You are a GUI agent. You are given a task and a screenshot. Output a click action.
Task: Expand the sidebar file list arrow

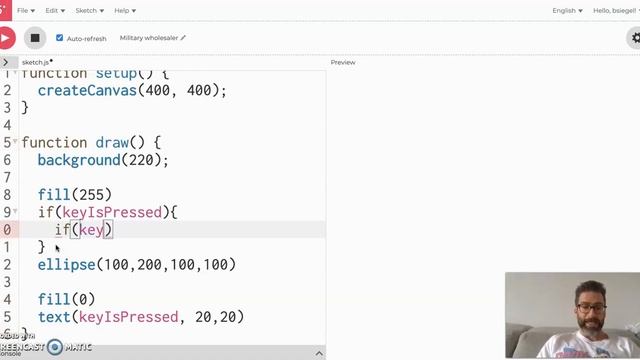(6, 62)
